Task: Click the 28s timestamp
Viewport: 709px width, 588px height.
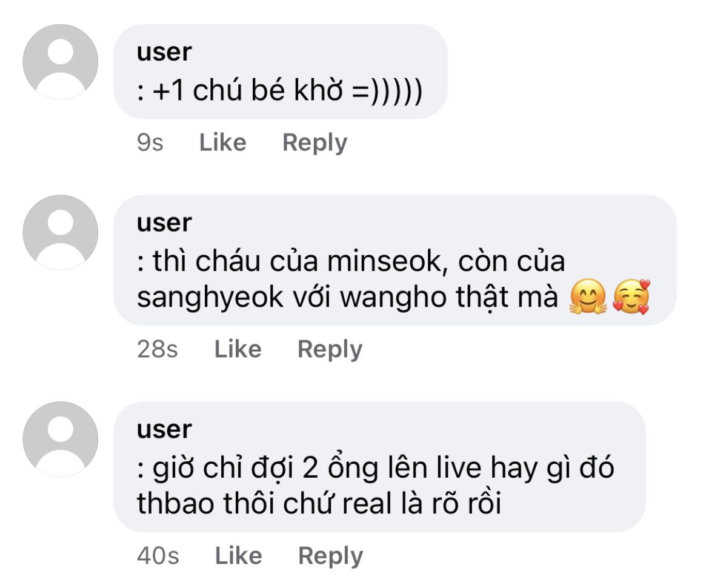Action: [158, 350]
